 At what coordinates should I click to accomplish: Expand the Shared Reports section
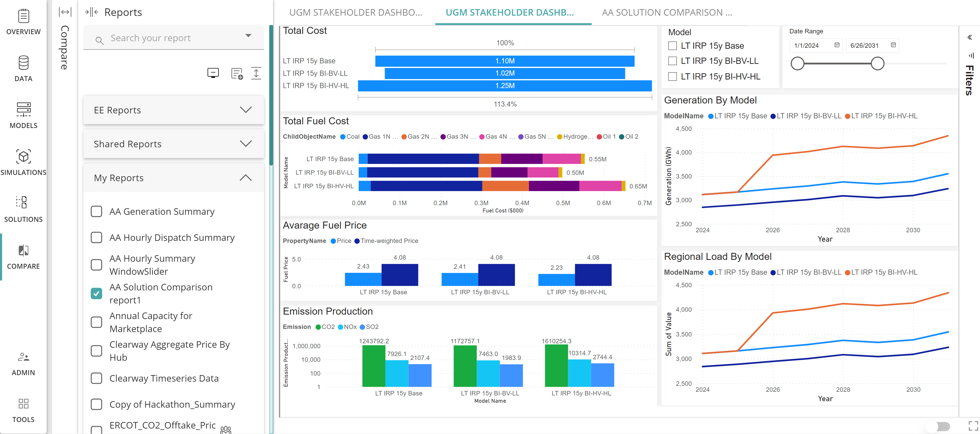click(x=245, y=144)
